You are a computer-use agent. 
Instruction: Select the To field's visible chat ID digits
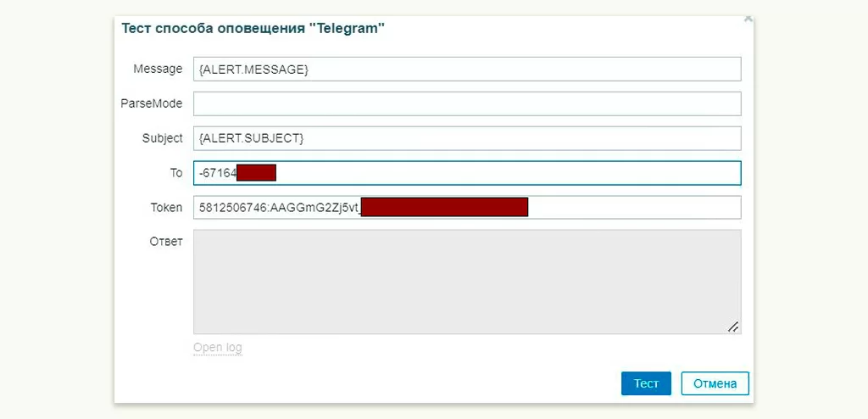click(x=217, y=173)
